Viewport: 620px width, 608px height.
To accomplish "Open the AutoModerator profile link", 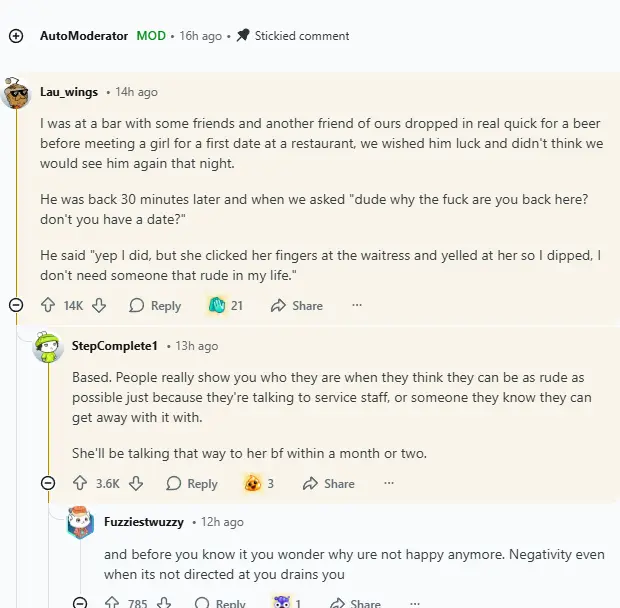I will [x=84, y=36].
